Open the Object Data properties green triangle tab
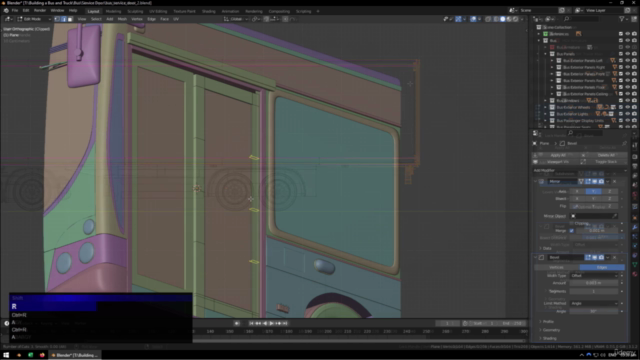The height and width of the screenshot is (360, 640). pyautogui.click(x=635, y=264)
